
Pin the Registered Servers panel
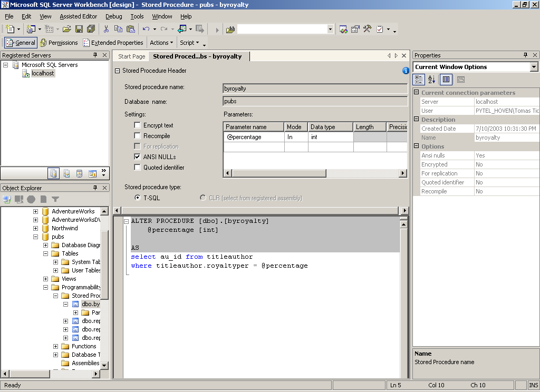95,55
